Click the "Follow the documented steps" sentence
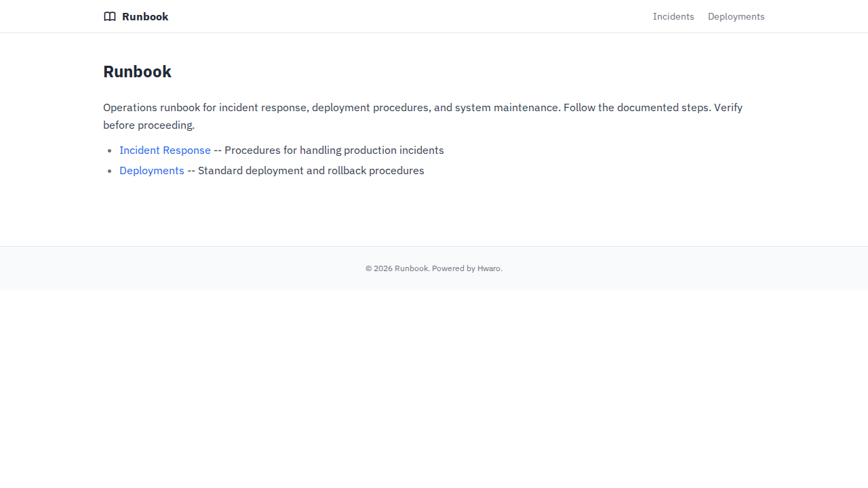The width and height of the screenshot is (868, 488). [x=636, y=108]
